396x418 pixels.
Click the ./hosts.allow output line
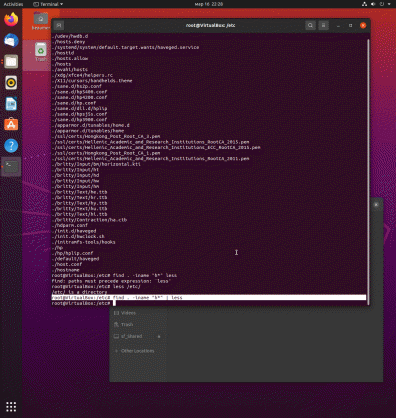pos(70,58)
